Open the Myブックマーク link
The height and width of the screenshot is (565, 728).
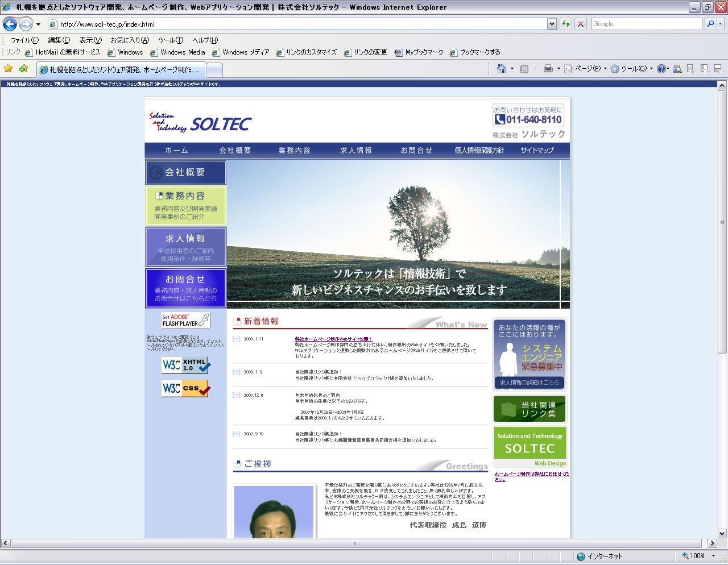(419, 52)
